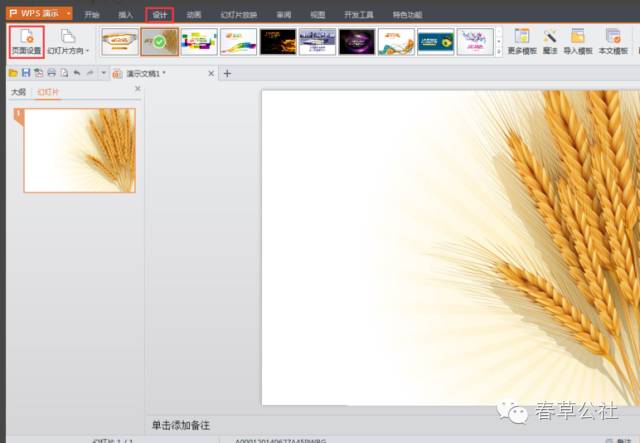
Task: Open the 特色功能 (Special Features) tab
Action: (407, 15)
